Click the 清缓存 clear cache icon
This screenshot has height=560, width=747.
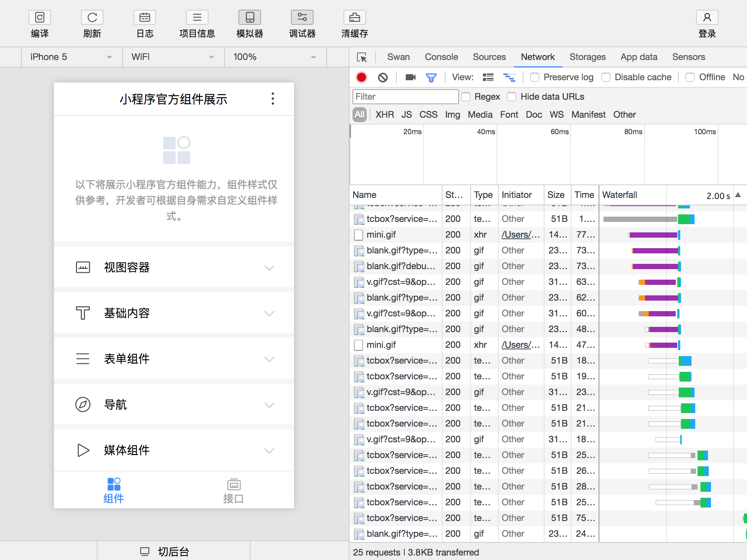click(355, 17)
